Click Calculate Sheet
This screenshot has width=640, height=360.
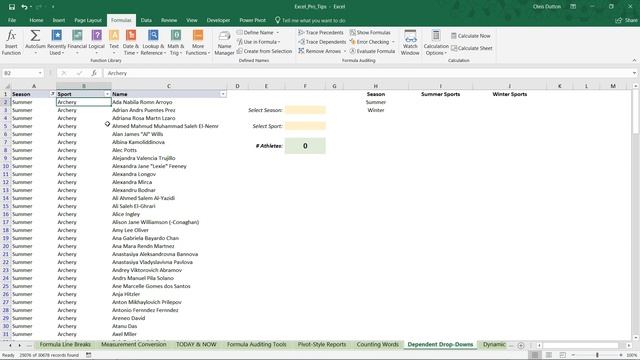(471, 48)
